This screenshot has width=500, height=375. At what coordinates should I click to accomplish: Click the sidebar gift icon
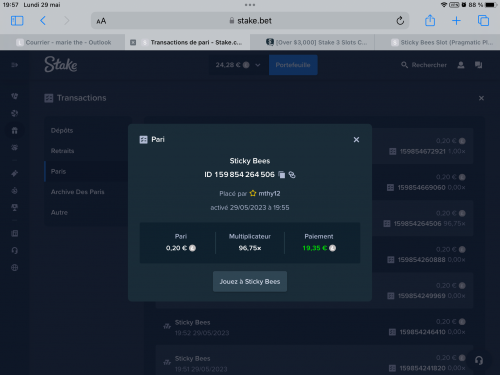click(x=14, y=130)
